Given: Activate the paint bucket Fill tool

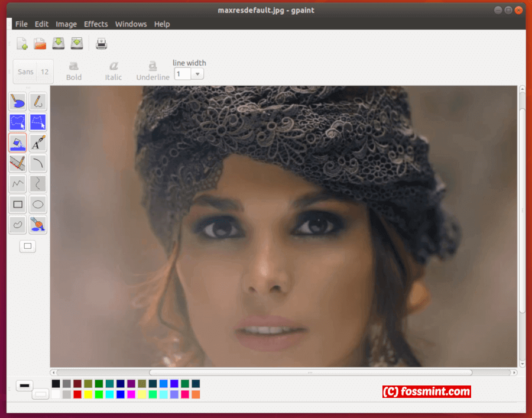Looking at the screenshot, I should pos(17,142).
